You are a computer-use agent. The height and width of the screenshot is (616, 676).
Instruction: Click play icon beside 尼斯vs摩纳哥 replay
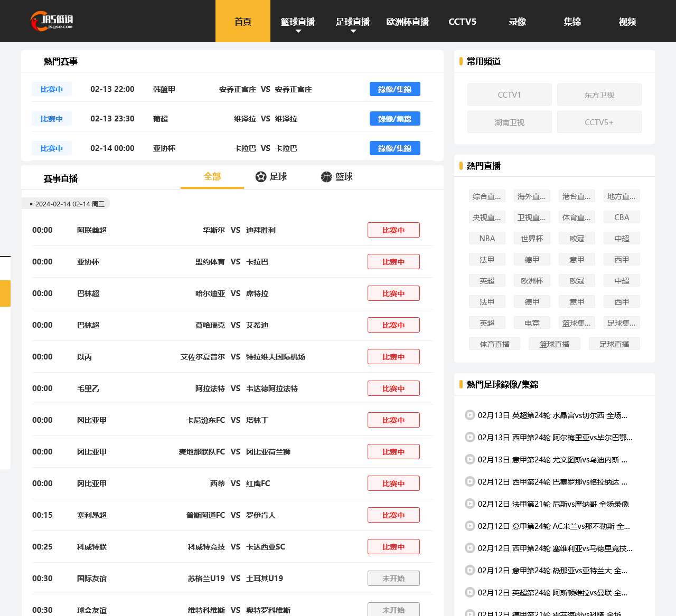click(x=470, y=504)
